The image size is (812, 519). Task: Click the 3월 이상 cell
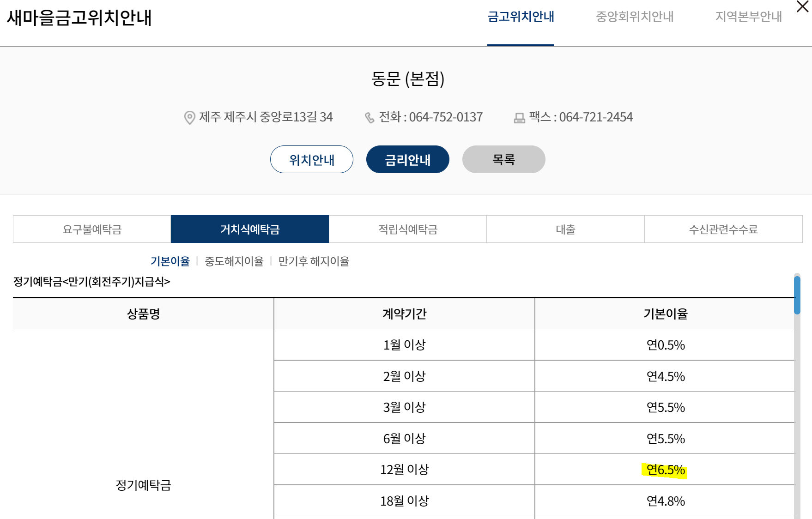pos(404,407)
